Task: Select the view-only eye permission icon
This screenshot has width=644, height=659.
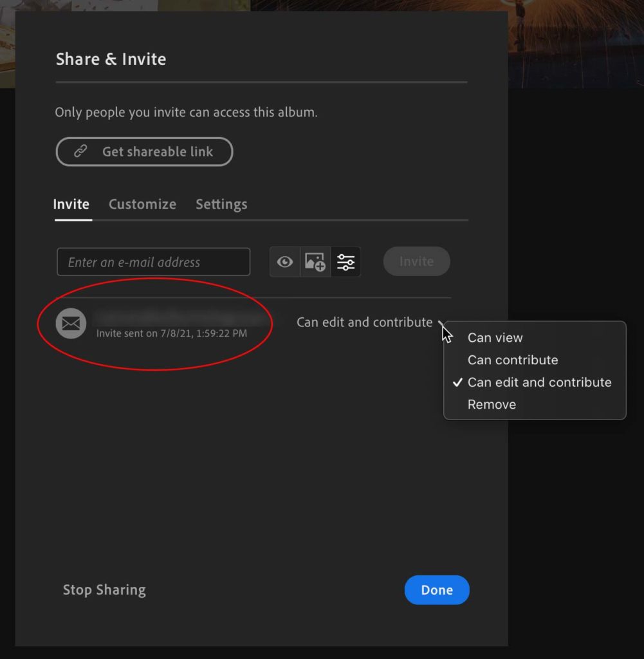Action: click(x=285, y=262)
